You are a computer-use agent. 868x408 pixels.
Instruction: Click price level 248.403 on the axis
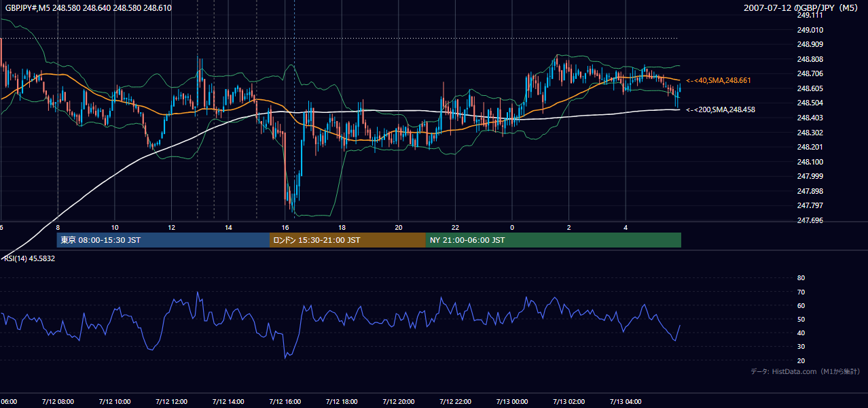pos(810,118)
